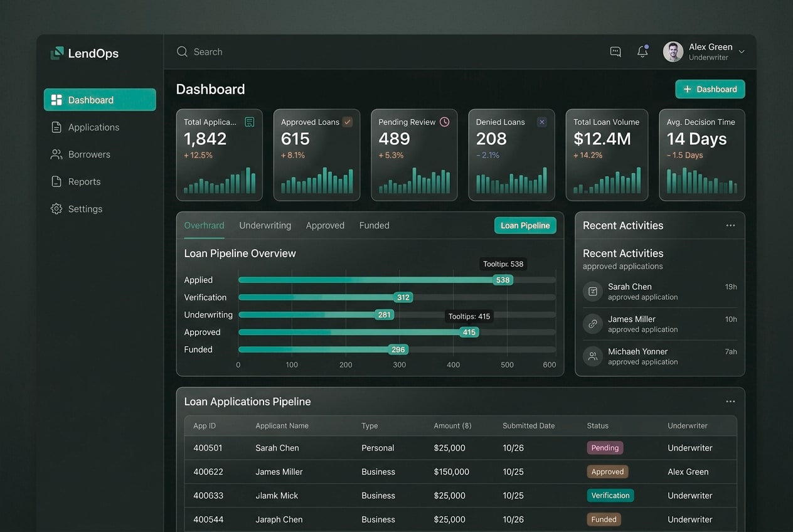Click Sarah Chen activity icon
Image resolution: width=793 pixels, height=532 pixels.
point(593,292)
